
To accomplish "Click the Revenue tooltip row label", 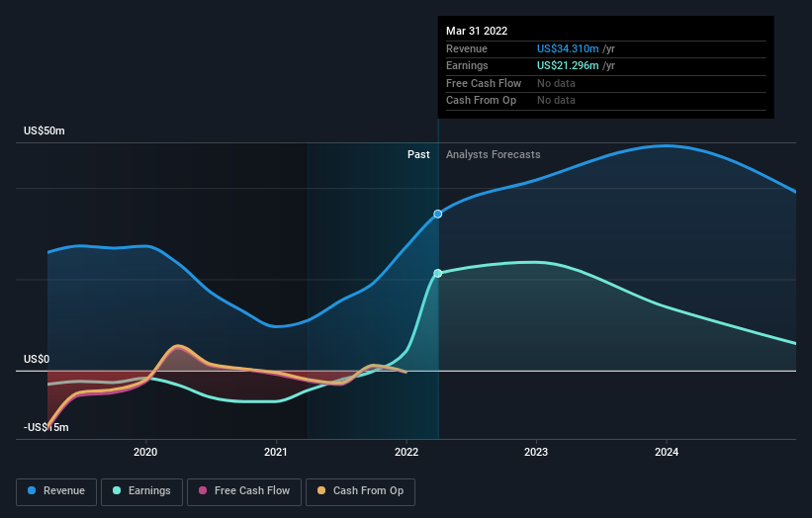I will (467, 48).
